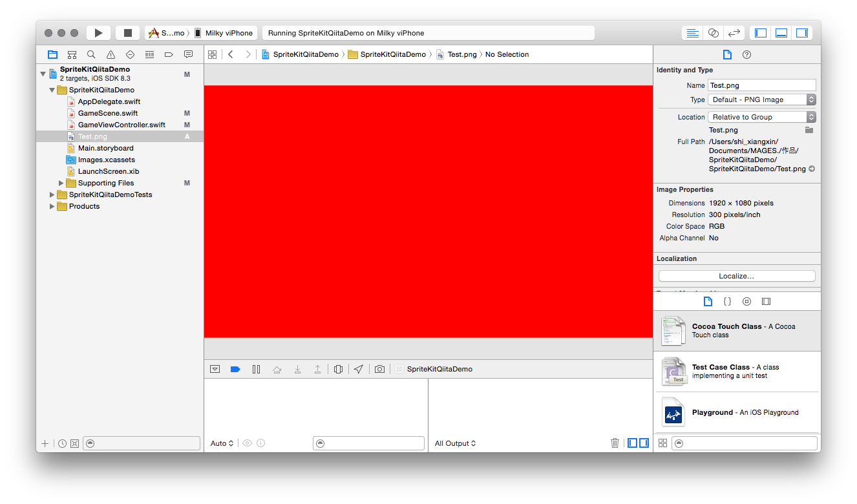Show the File Template library tab
Viewport: 857px width, 504px height.
[x=708, y=301]
